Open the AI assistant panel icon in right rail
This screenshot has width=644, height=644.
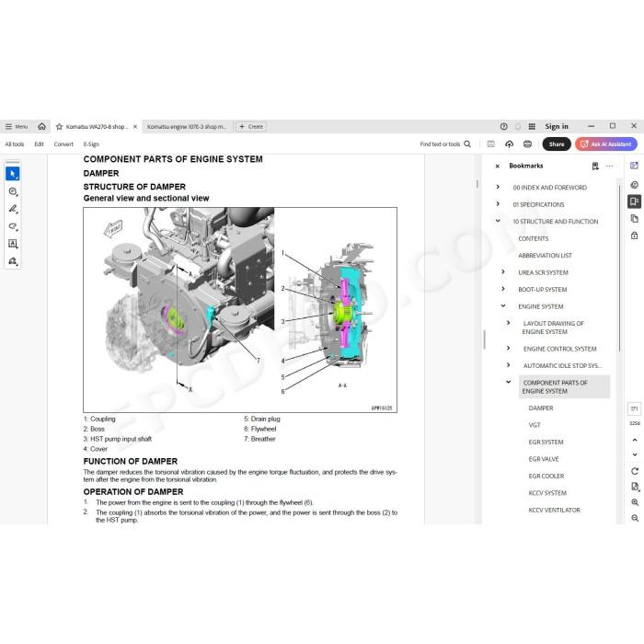635,166
